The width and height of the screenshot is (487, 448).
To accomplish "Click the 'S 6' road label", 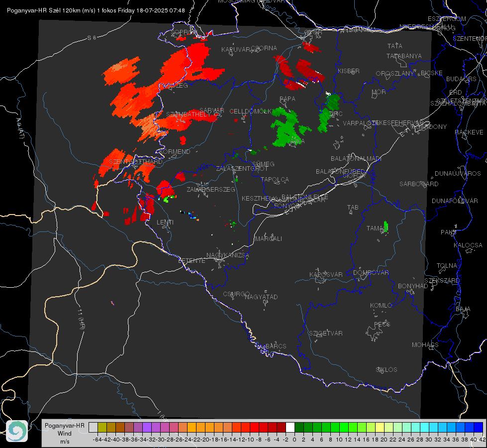I will [92, 38].
